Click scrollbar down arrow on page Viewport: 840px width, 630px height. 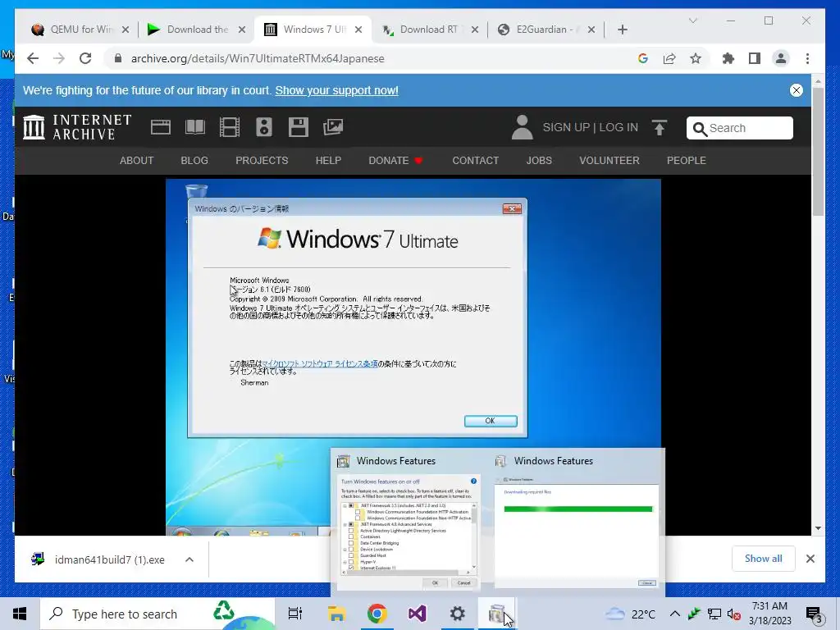point(818,528)
